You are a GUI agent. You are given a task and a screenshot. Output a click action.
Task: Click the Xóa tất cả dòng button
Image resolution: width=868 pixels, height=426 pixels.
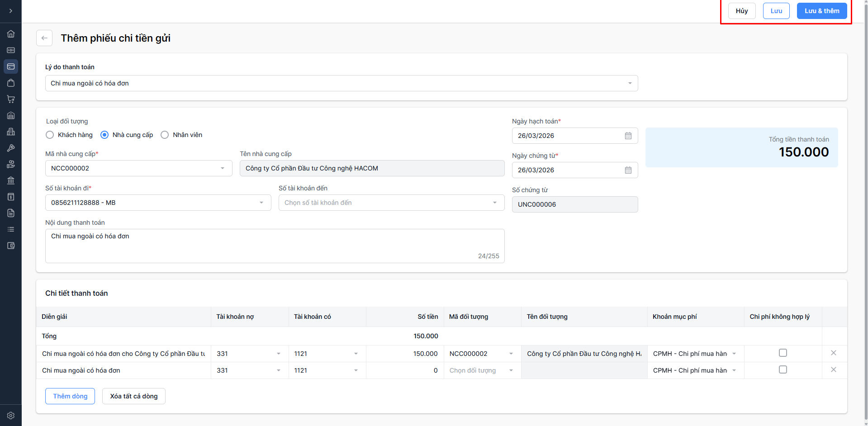pos(134,396)
